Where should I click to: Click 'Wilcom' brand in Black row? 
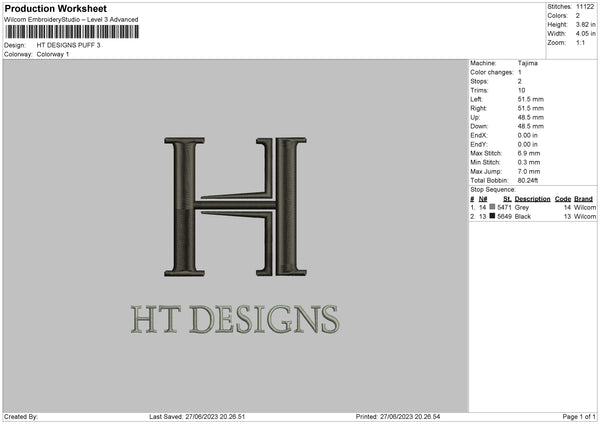pos(585,217)
